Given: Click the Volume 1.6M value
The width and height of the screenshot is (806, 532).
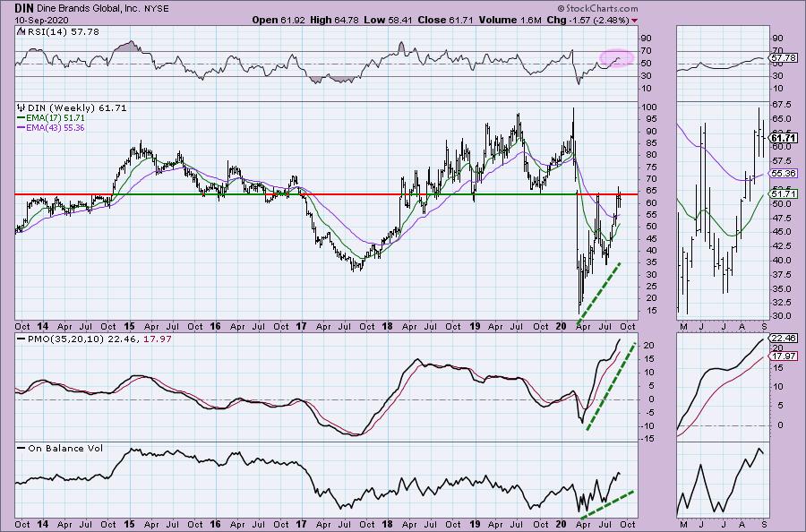Looking at the screenshot, I should click(510, 20).
